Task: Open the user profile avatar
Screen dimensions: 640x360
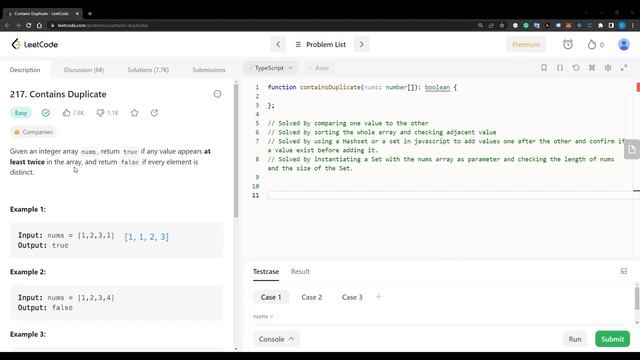Action: pyautogui.click(x=624, y=44)
